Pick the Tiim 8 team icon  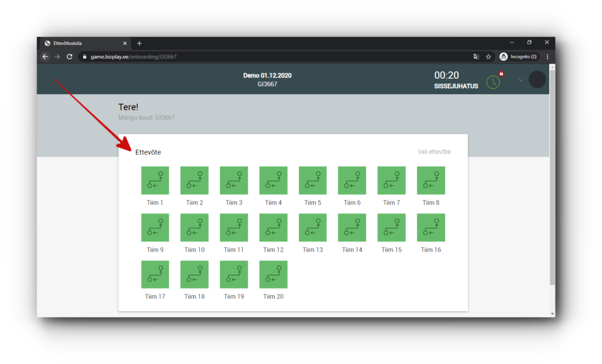coord(430,181)
